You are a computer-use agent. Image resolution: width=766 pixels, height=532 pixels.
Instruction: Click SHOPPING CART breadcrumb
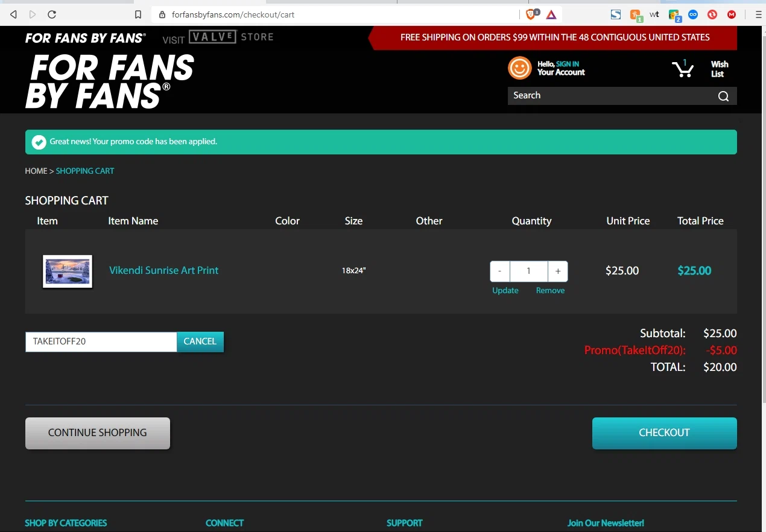(x=85, y=171)
